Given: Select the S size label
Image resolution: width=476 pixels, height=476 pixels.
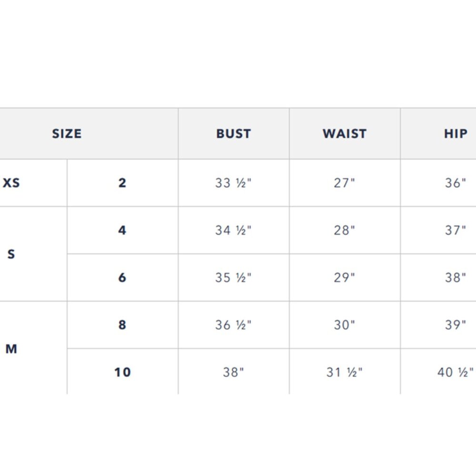Looking at the screenshot, I should pos(11,254).
